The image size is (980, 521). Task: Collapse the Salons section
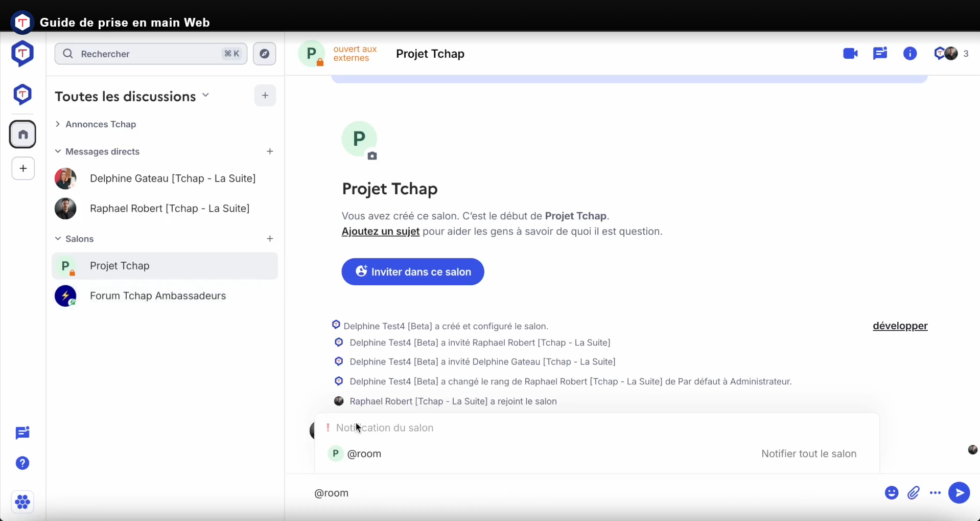point(75,239)
